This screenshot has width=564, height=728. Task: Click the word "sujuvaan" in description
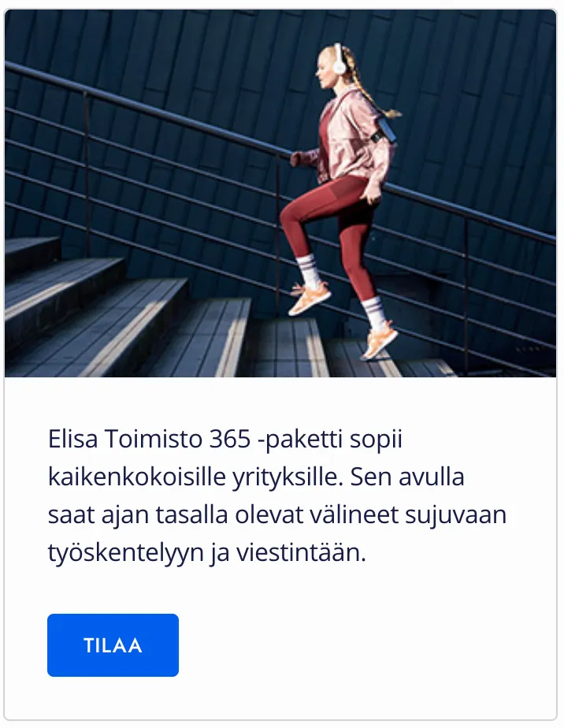coord(455,515)
